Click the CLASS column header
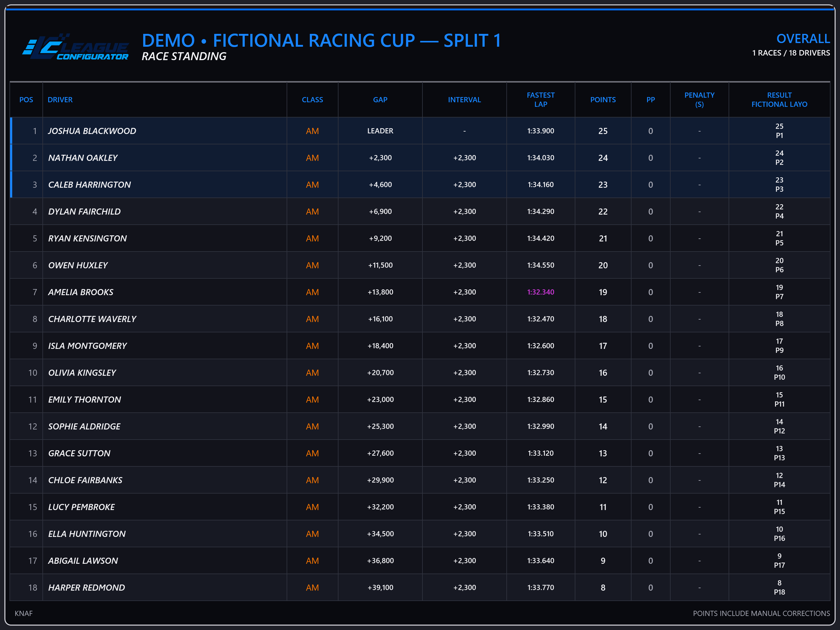This screenshot has height=630, width=840. click(x=312, y=100)
